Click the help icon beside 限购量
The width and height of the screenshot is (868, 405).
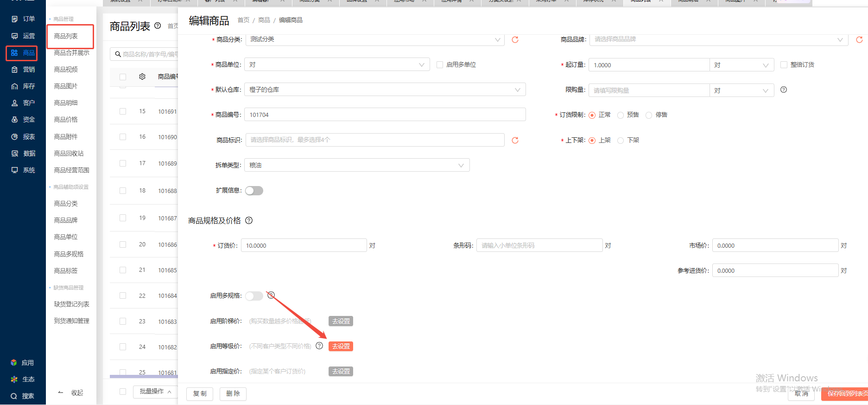pos(784,90)
